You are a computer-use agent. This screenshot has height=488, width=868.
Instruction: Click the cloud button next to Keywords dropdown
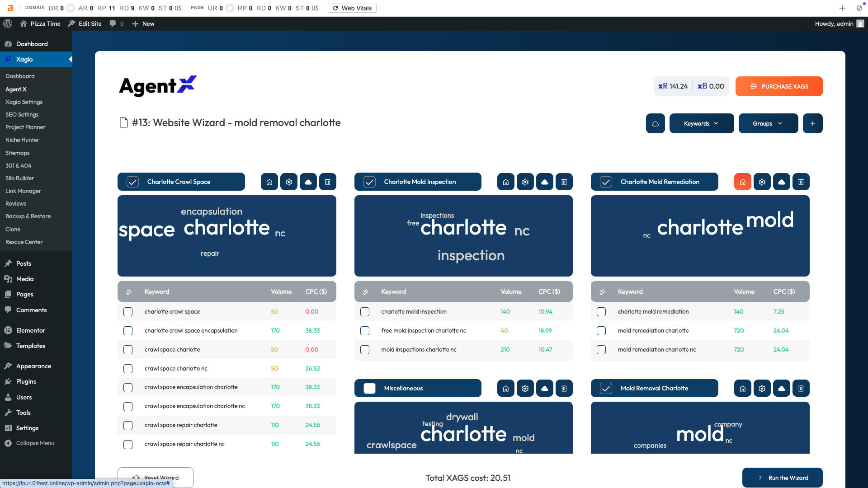tap(656, 123)
